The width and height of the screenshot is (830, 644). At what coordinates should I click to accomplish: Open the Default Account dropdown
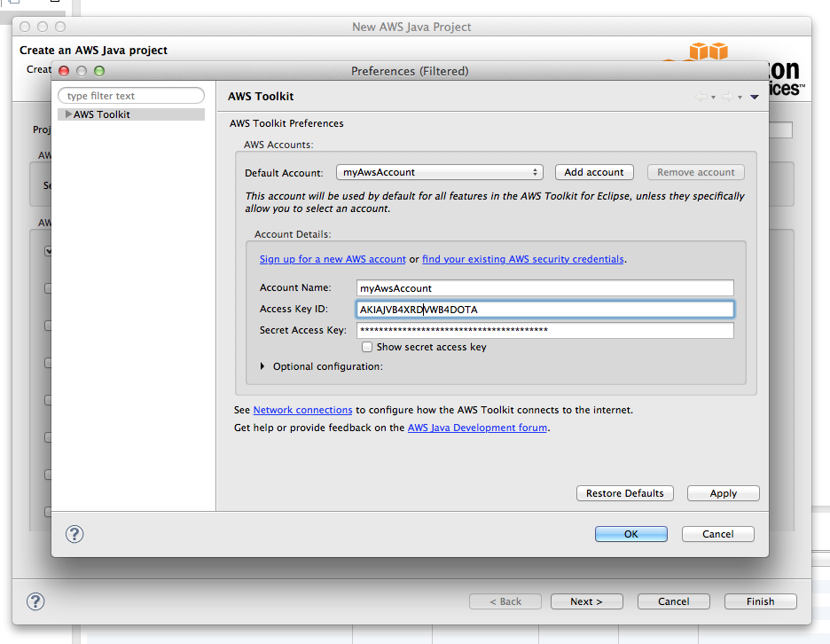(439, 172)
